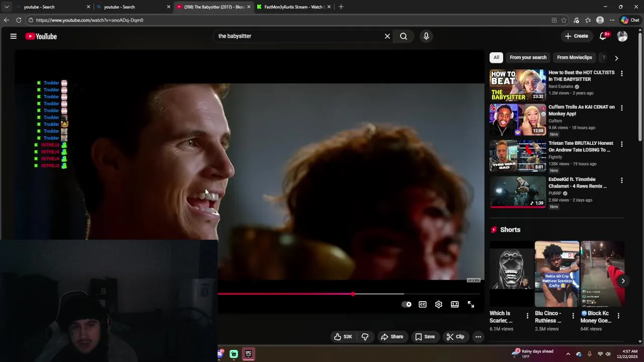644x362 pixels.
Task: Enter full screen on the video
Action: pos(471,304)
